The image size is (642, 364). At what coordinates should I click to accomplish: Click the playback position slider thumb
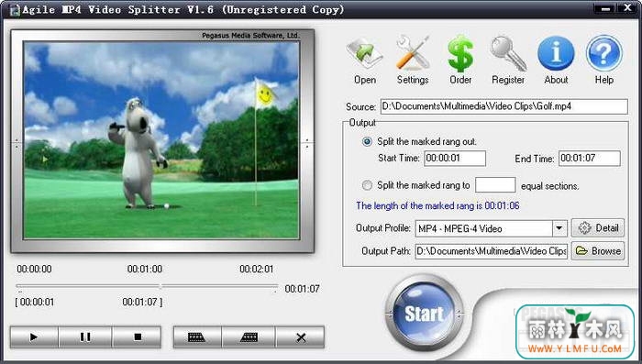160,286
